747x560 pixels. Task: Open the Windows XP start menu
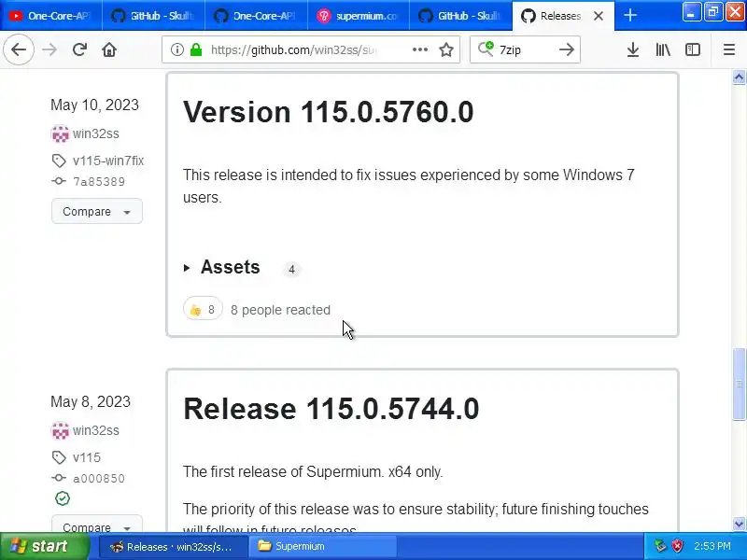tap(44, 546)
